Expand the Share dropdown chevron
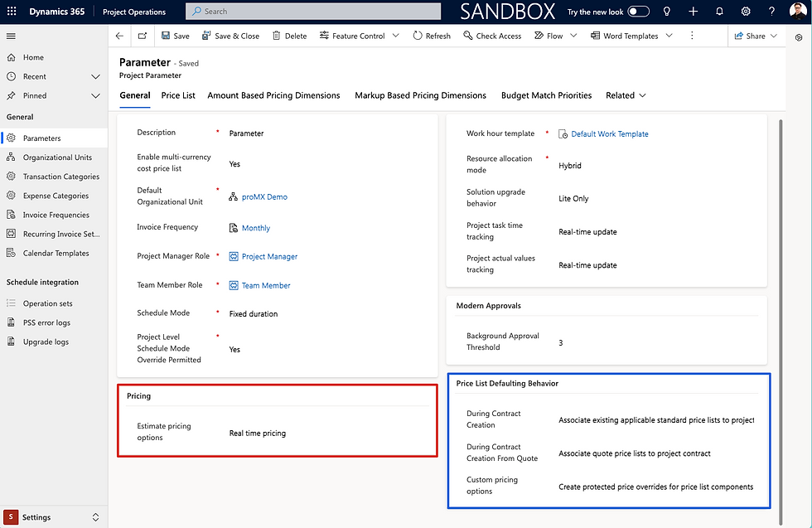The height and width of the screenshot is (528, 812). tap(774, 36)
